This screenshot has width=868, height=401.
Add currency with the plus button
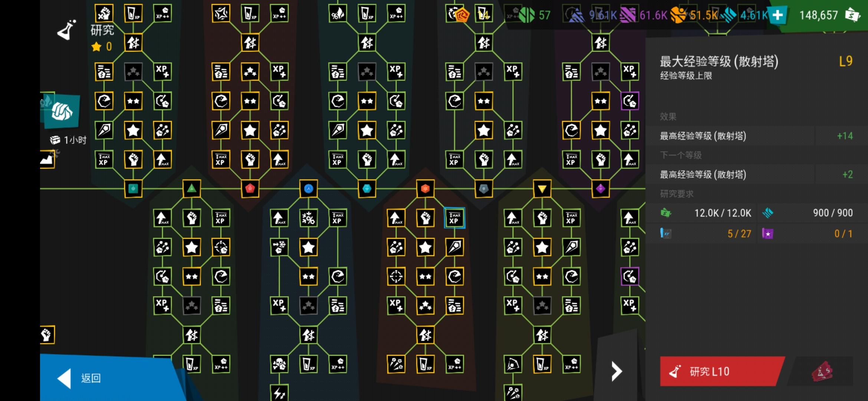click(777, 15)
